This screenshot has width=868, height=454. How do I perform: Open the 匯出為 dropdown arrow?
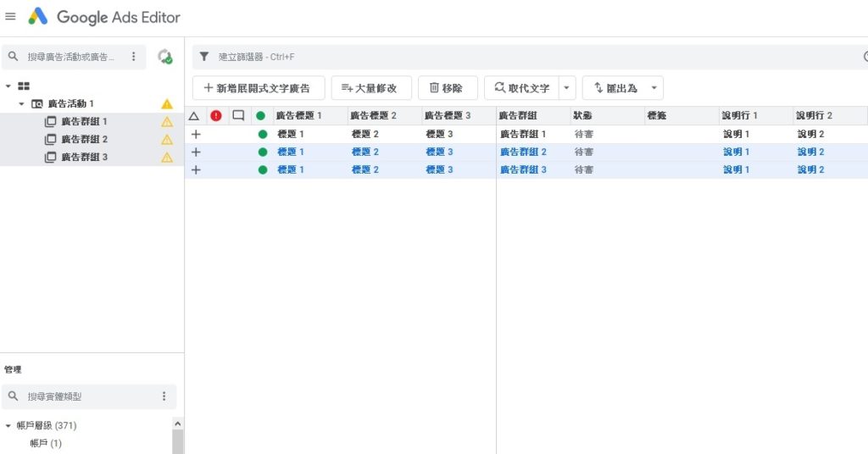coord(653,88)
